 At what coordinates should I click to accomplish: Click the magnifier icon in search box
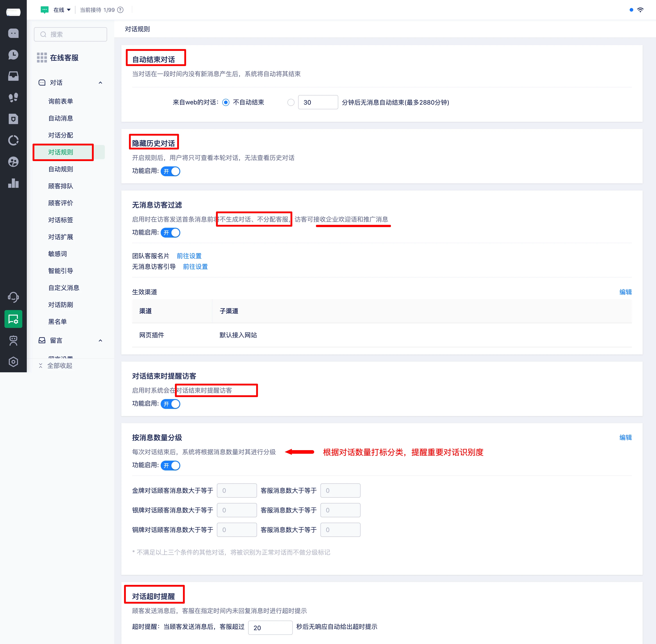pyautogui.click(x=43, y=34)
